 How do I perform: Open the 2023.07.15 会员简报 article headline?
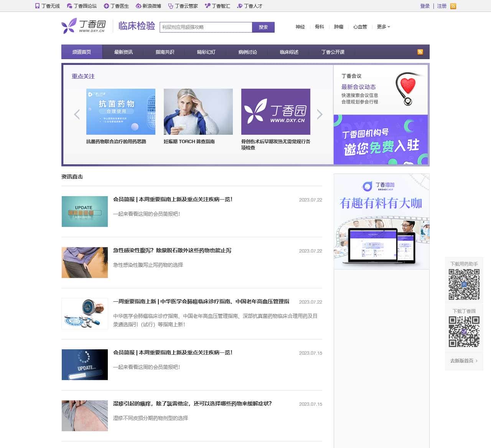(x=173, y=353)
